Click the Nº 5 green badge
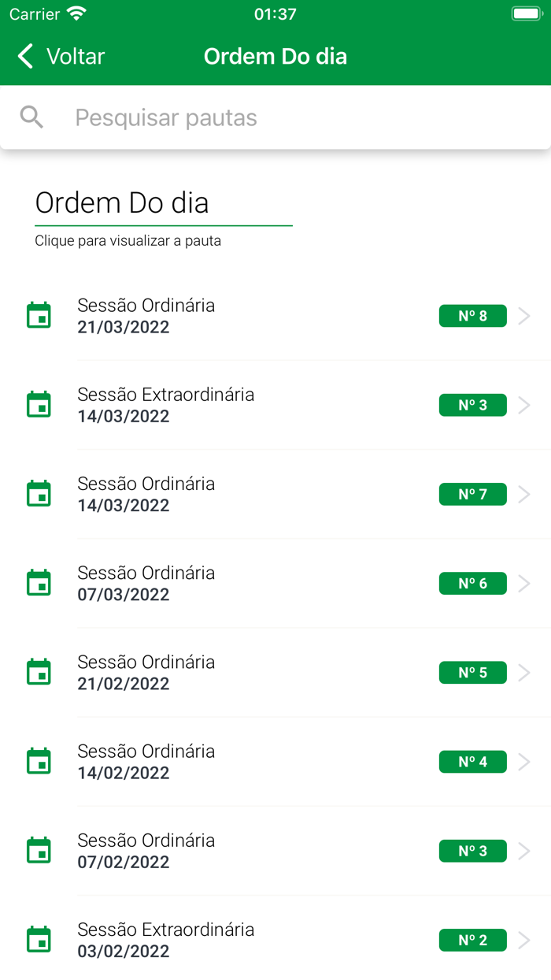The image size is (551, 980). (x=472, y=672)
